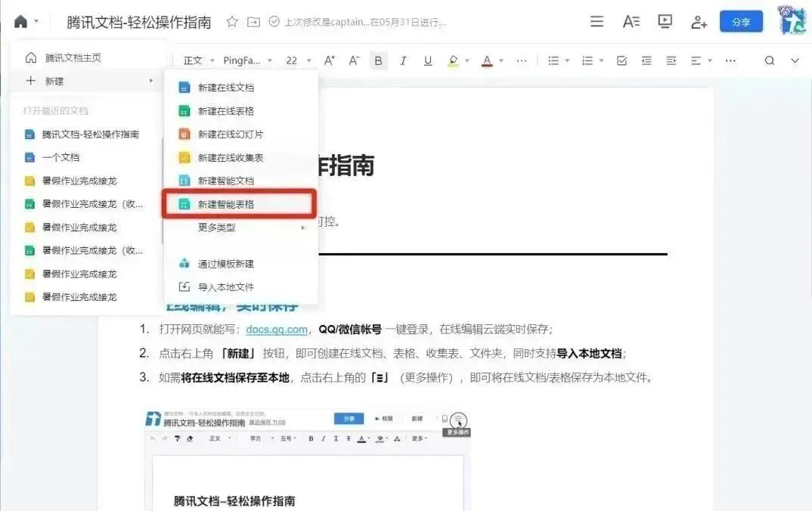Decrease font size with A- icon

pyautogui.click(x=355, y=60)
